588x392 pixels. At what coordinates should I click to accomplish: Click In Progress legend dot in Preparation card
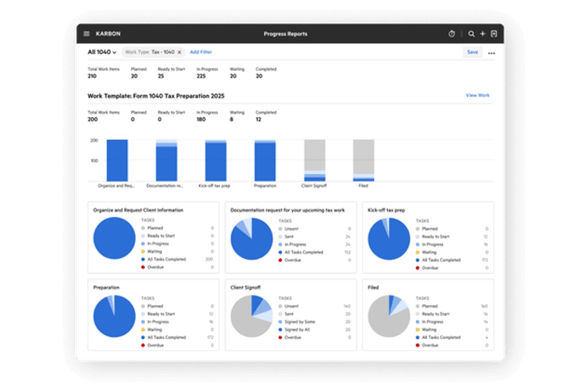tap(143, 322)
